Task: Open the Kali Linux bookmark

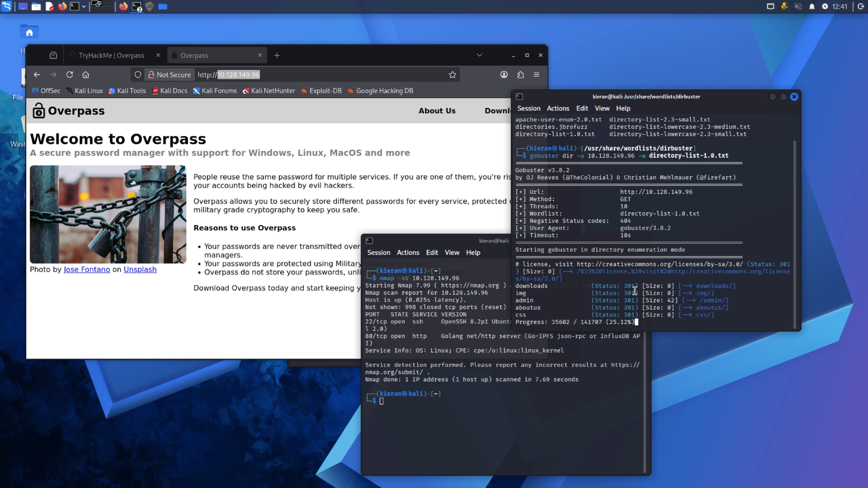Action: [x=85, y=91]
